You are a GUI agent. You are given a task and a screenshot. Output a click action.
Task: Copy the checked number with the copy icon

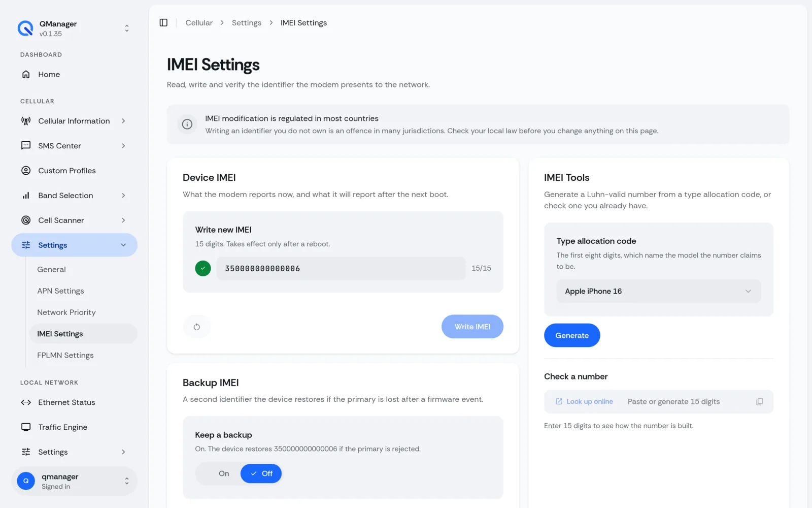(759, 402)
